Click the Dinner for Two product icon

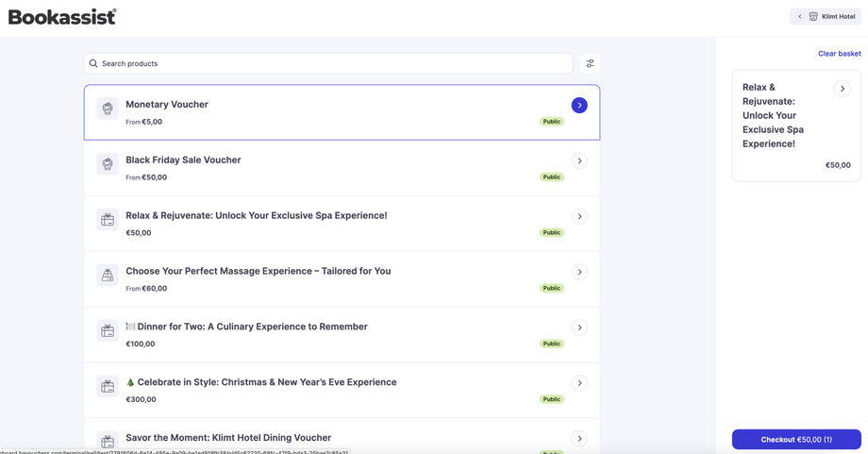(x=108, y=331)
